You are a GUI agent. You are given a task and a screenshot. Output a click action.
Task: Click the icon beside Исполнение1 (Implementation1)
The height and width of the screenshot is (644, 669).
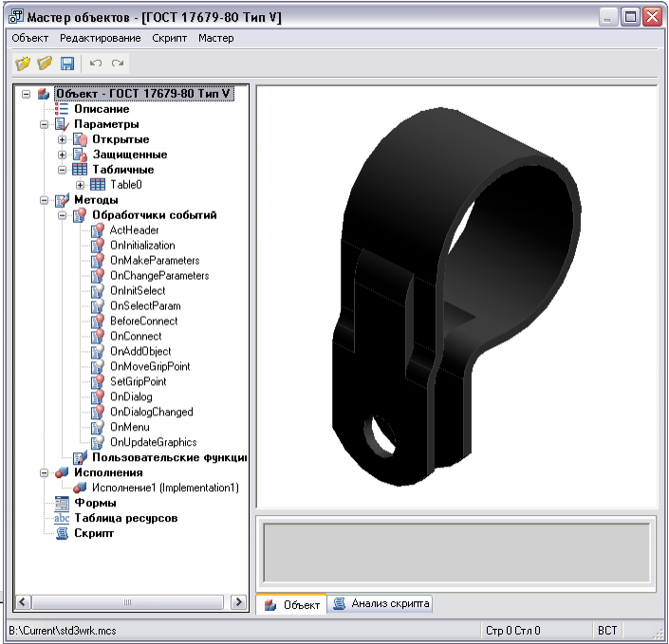click(x=80, y=488)
